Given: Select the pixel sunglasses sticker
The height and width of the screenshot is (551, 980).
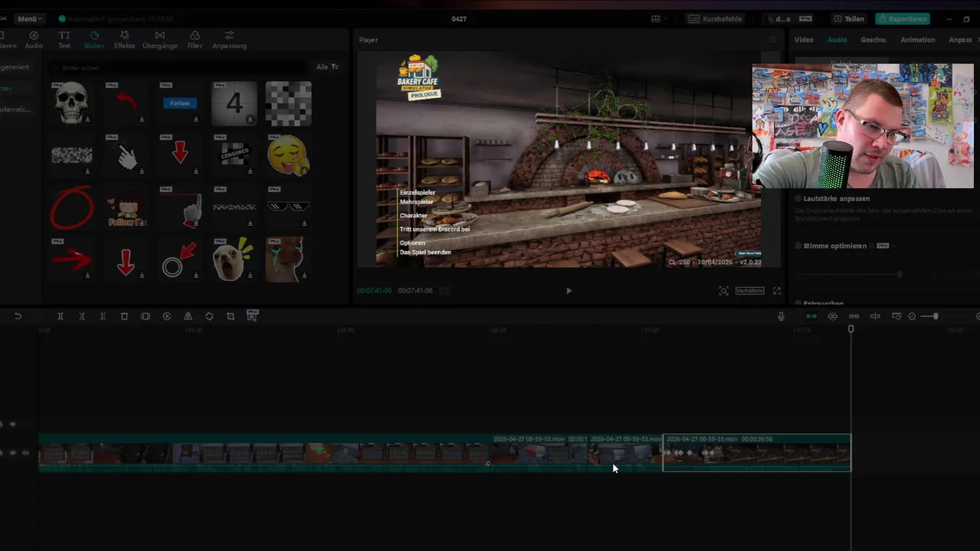Looking at the screenshot, I should click(x=289, y=207).
